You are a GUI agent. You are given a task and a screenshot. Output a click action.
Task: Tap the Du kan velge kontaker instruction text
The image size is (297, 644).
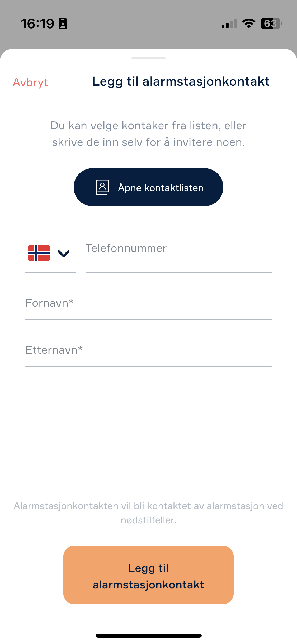148,134
